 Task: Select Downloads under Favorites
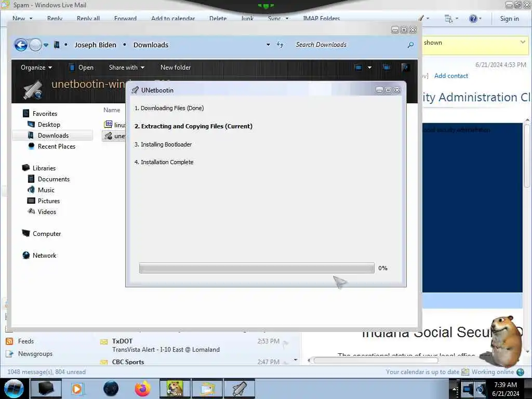pyautogui.click(x=52, y=136)
